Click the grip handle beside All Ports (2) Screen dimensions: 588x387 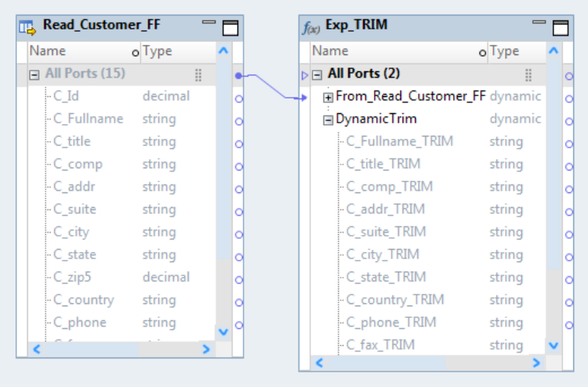528,74
